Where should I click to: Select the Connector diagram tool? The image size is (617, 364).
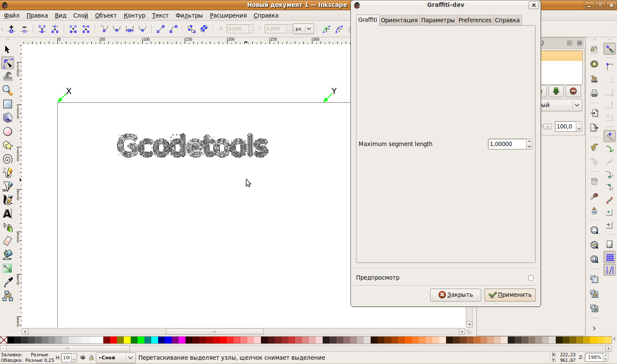tap(7, 296)
